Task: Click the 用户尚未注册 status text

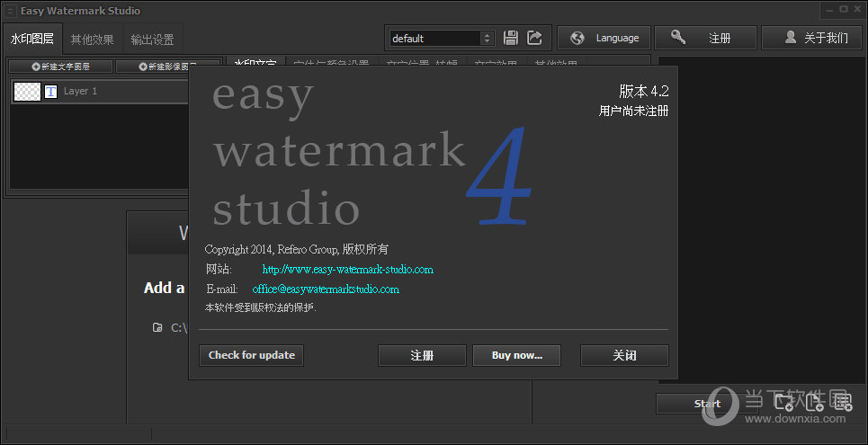Action: pos(633,111)
